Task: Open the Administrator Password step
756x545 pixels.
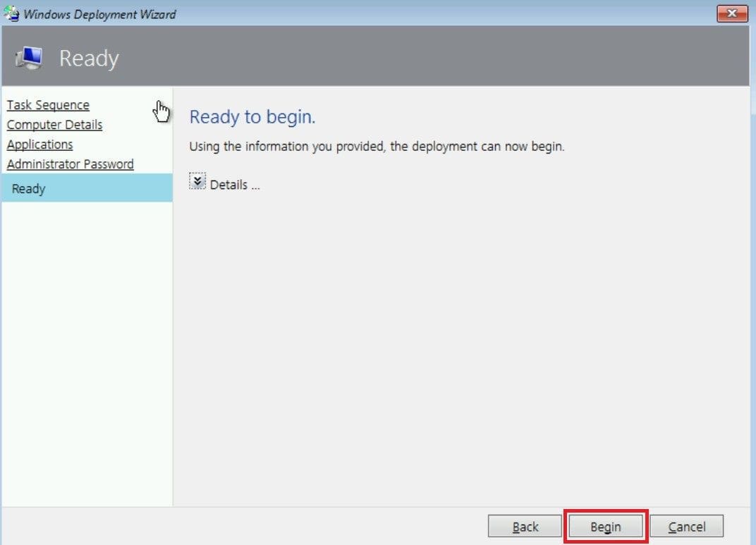Action: [70, 164]
